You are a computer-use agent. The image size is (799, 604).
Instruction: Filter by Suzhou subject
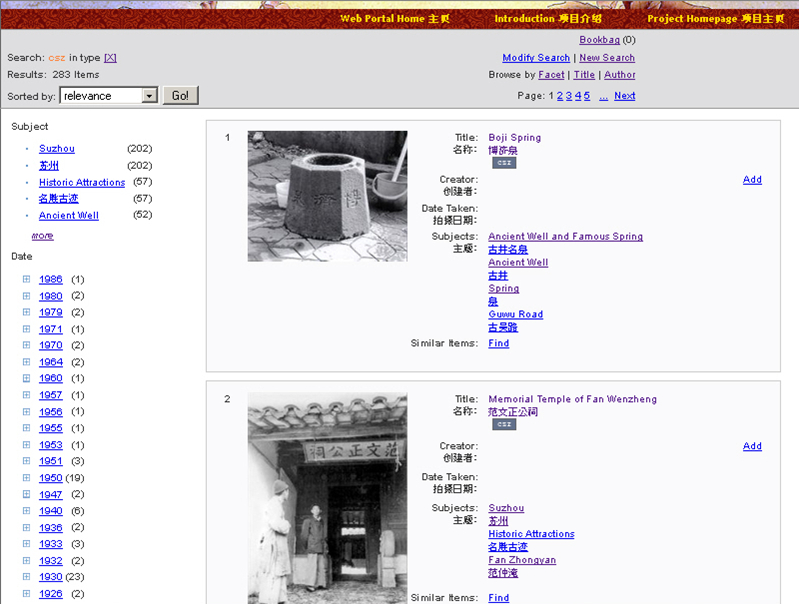tap(57, 149)
